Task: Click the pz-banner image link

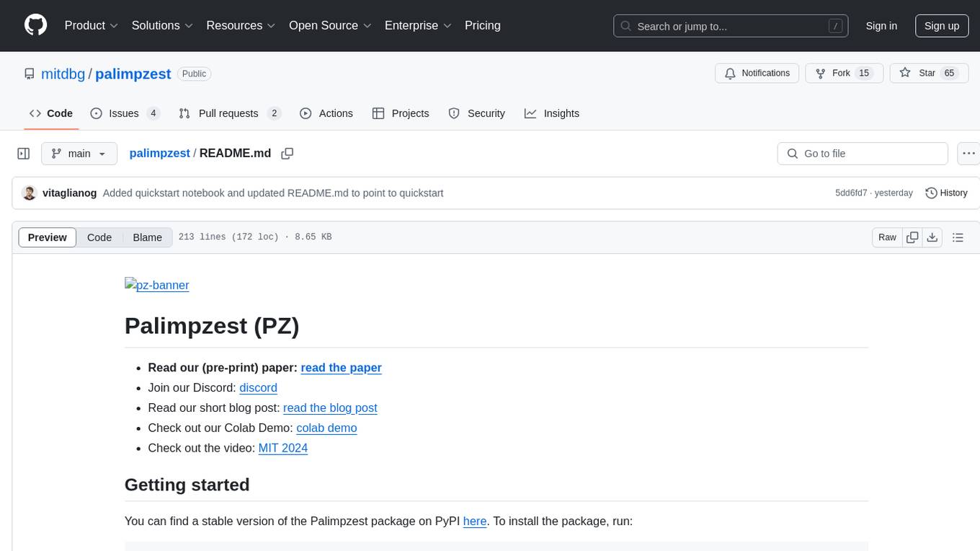Action: [x=157, y=285]
